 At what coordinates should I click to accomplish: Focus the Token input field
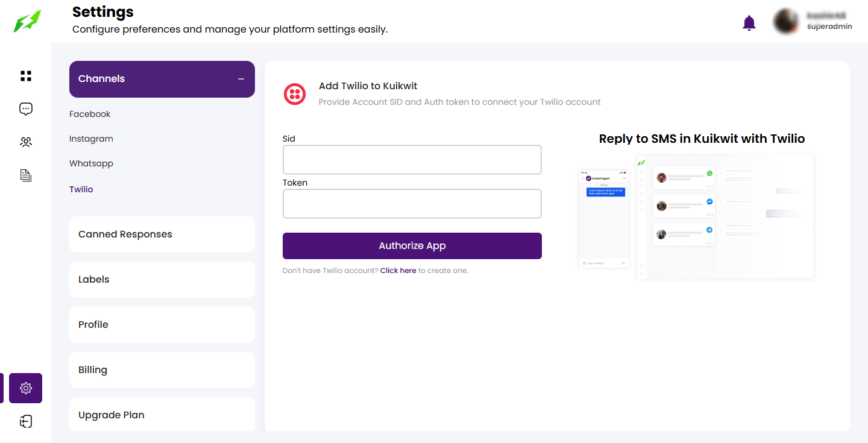point(412,204)
